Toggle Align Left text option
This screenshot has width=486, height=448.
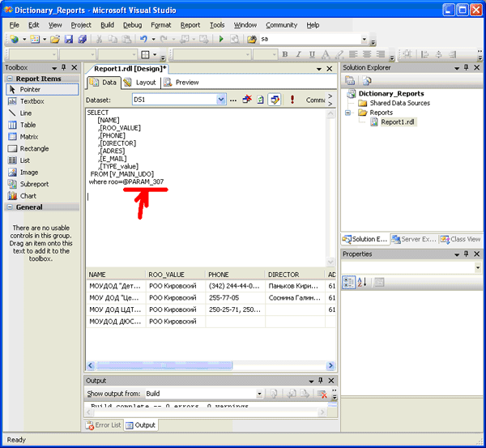click(x=353, y=54)
